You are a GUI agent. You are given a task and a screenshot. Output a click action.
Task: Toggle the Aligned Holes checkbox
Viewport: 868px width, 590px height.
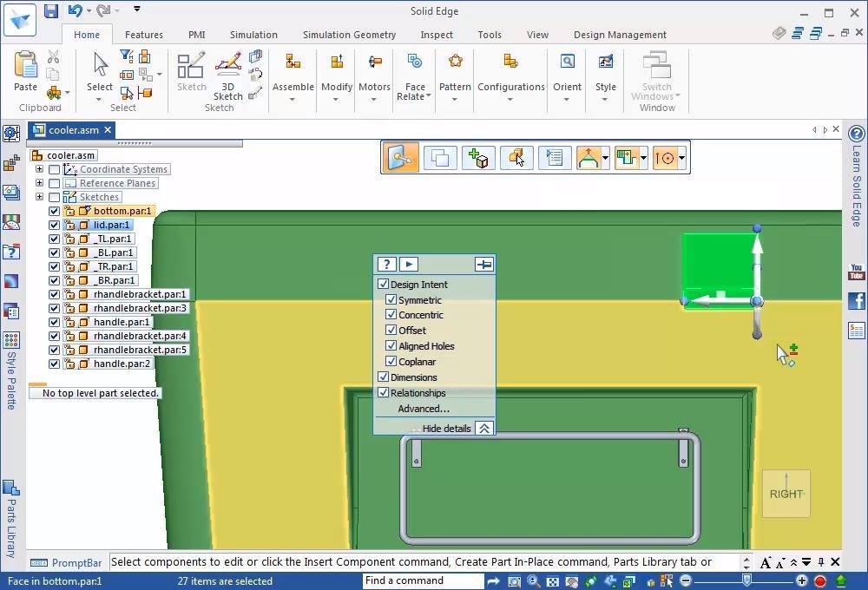[x=391, y=345]
